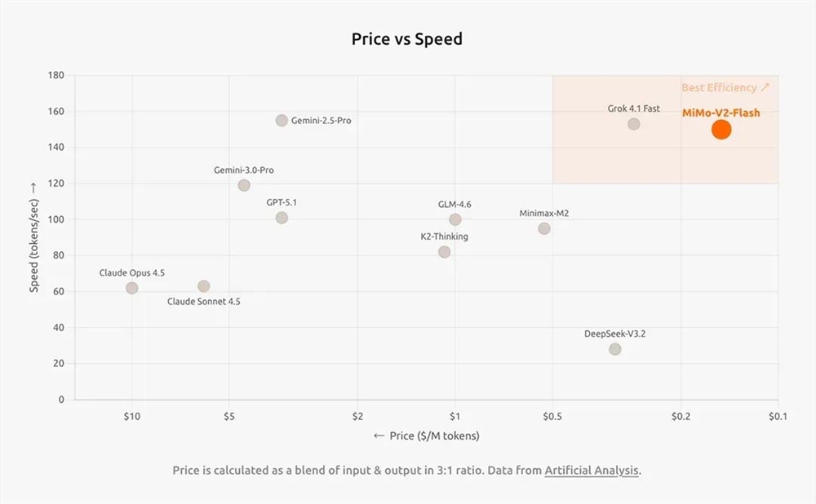The height and width of the screenshot is (504, 816).
Task: Click the DeepSeek-V3.2 data point
Action: (x=614, y=349)
